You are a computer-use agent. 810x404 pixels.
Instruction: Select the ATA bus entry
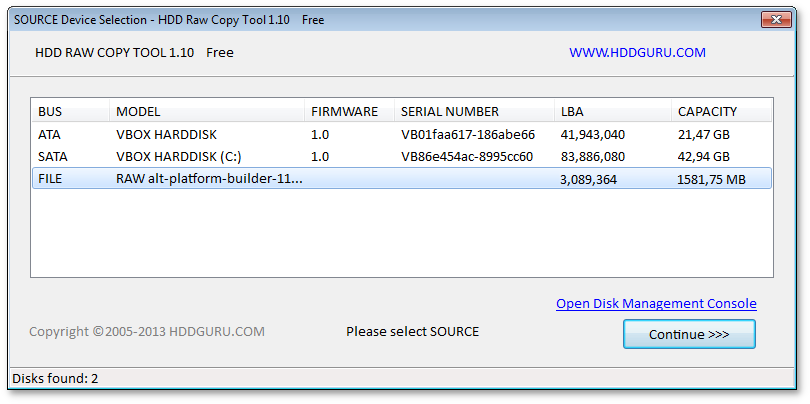pos(49,134)
